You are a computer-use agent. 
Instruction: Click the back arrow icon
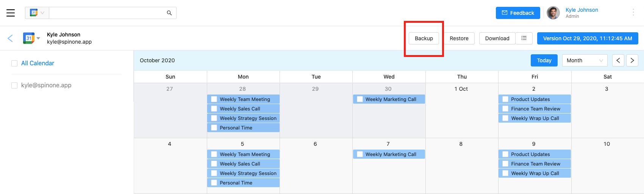[10, 38]
